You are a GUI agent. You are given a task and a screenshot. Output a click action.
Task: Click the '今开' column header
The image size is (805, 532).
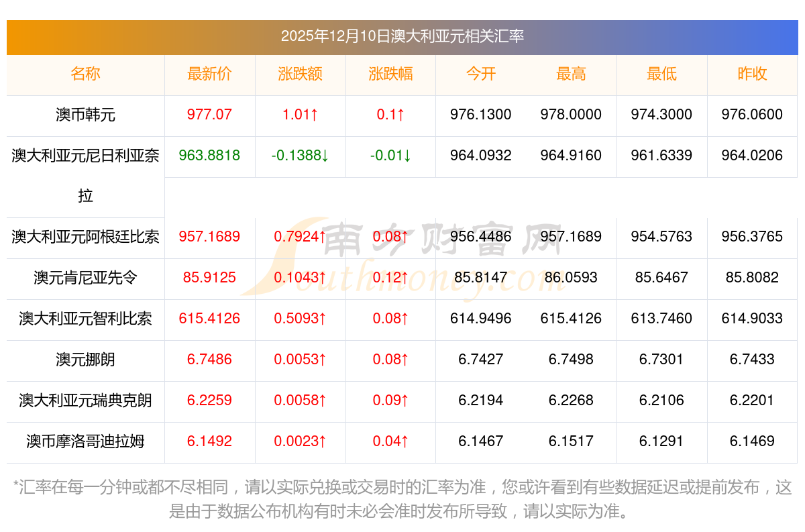(x=481, y=74)
